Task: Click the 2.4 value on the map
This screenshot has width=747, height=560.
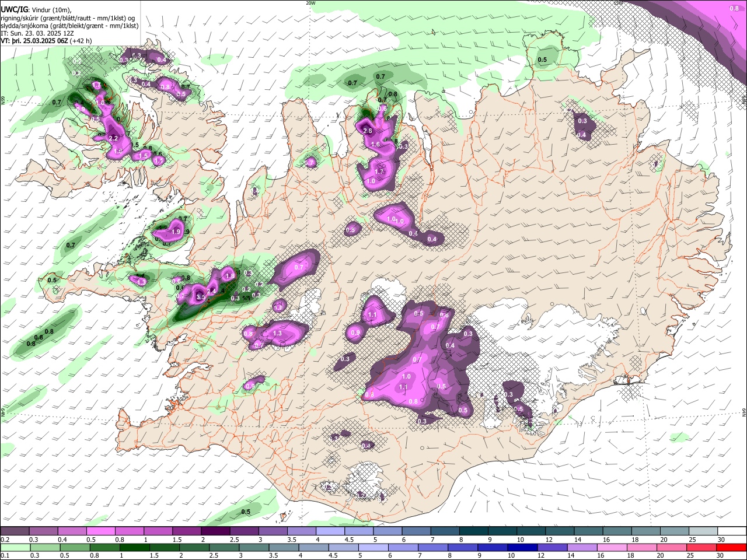Action: [212, 291]
